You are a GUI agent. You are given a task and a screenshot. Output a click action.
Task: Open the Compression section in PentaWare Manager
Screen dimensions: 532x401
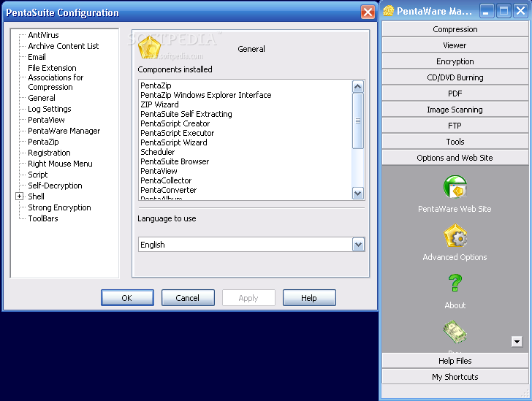(x=455, y=29)
